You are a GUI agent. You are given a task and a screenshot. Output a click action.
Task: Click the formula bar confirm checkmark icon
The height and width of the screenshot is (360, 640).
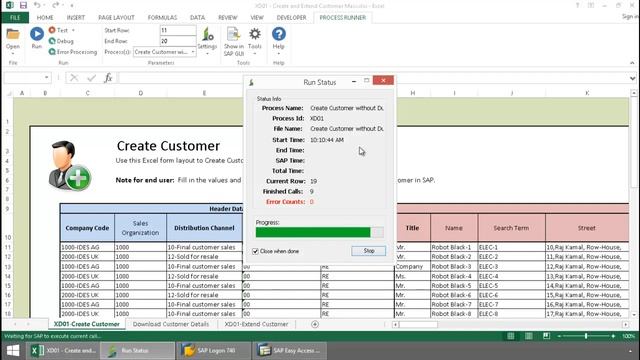pyautogui.click(x=91, y=78)
